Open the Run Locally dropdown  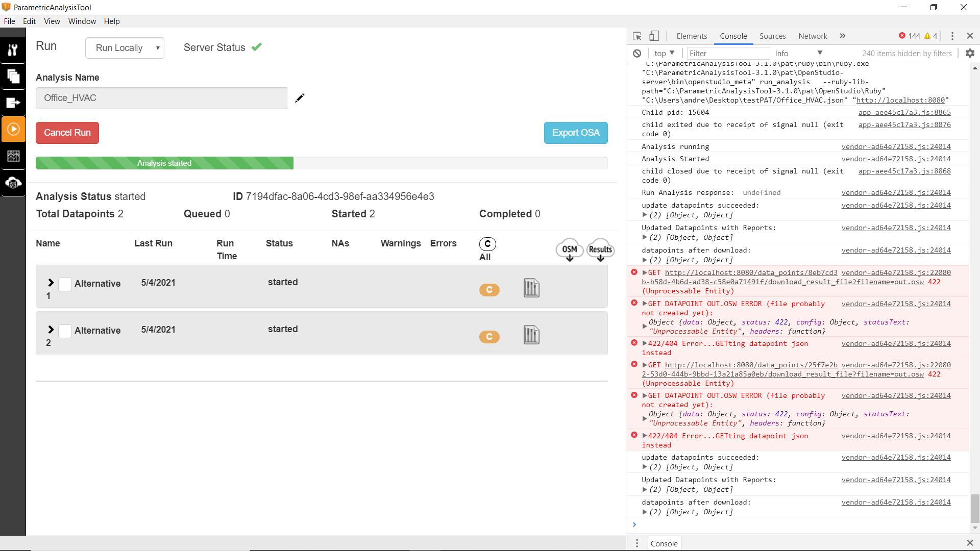point(125,47)
